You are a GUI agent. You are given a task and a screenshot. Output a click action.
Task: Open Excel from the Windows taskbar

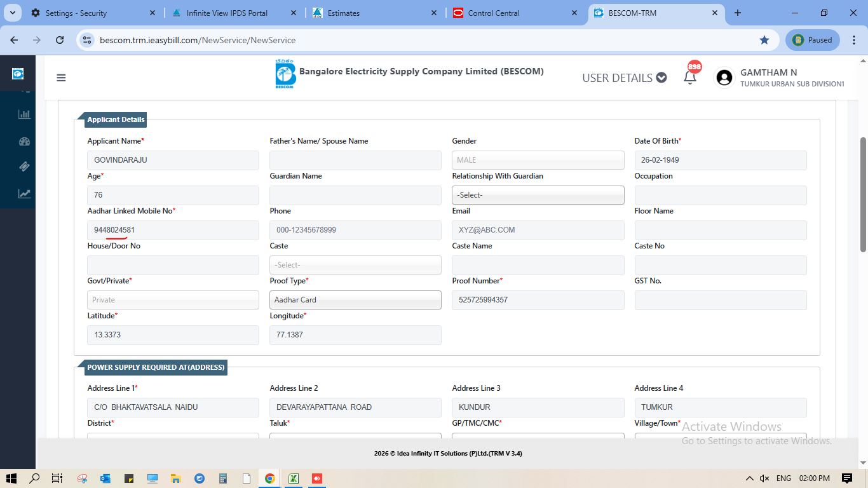click(294, 478)
